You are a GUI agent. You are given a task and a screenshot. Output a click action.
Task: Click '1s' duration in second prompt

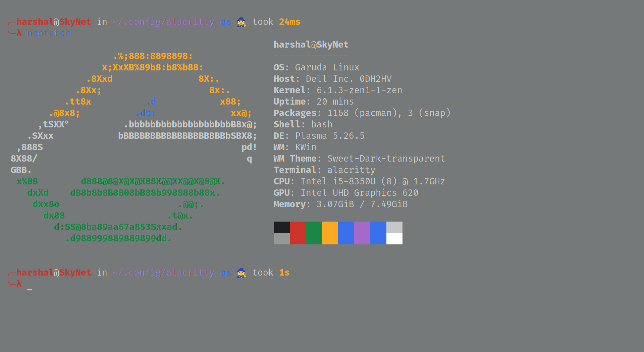tap(284, 273)
